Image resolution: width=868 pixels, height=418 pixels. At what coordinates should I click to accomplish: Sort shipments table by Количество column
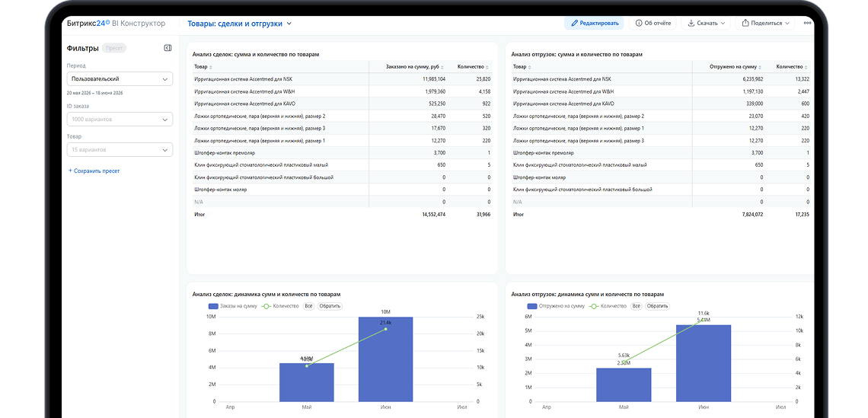(792, 67)
